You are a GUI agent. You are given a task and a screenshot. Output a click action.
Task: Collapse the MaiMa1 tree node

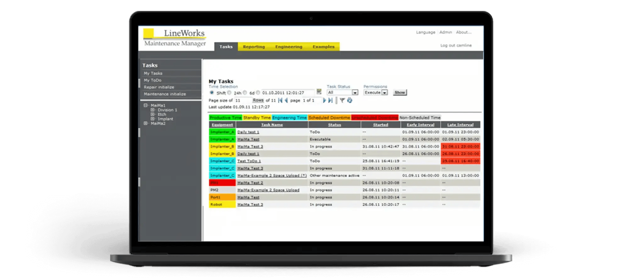pyautogui.click(x=146, y=105)
